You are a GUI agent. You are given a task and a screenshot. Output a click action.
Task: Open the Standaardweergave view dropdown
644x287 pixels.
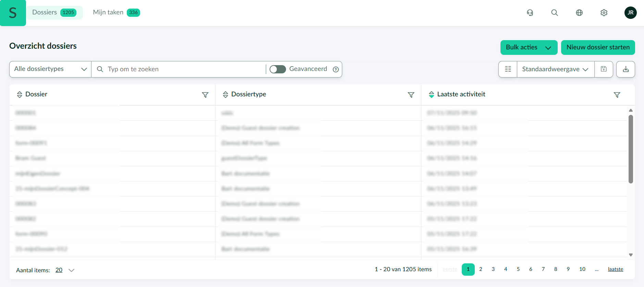tap(555, 69)
